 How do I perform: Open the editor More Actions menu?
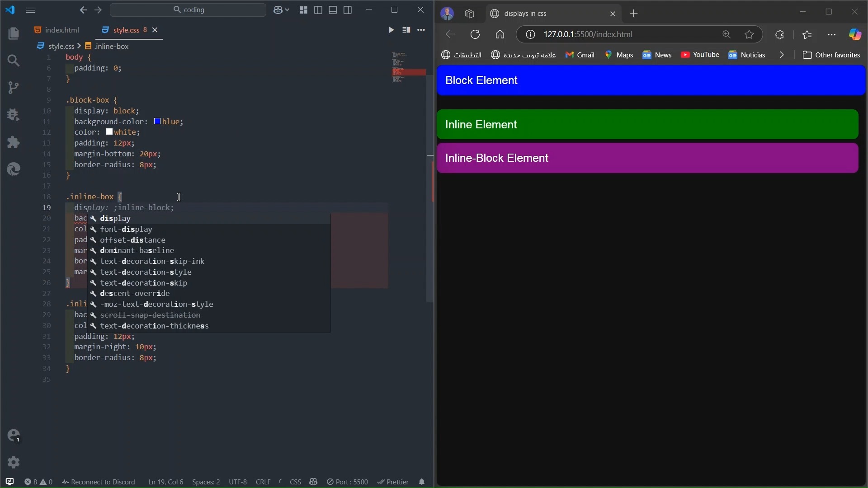pyautogui.click(x=421, y=30)
